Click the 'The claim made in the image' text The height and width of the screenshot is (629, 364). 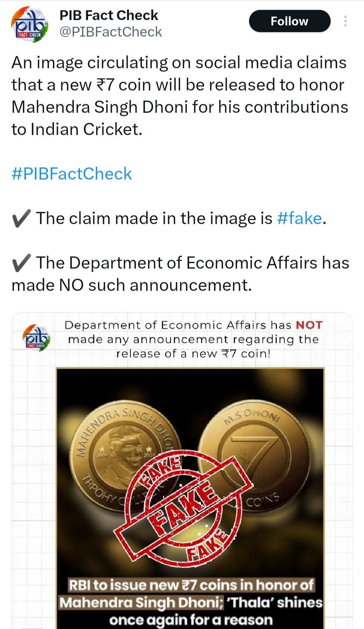click(x=154, y=219)
